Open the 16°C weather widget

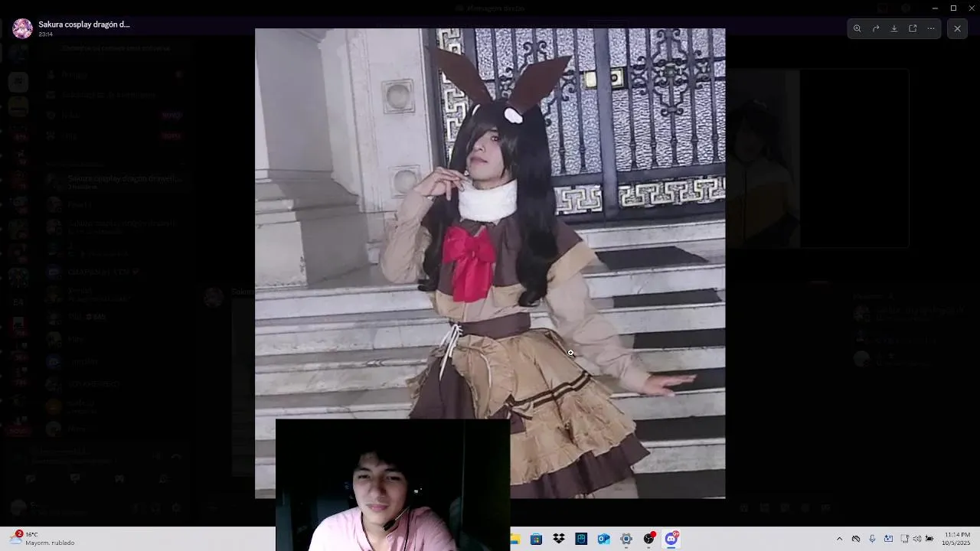(x=43, y=539)
